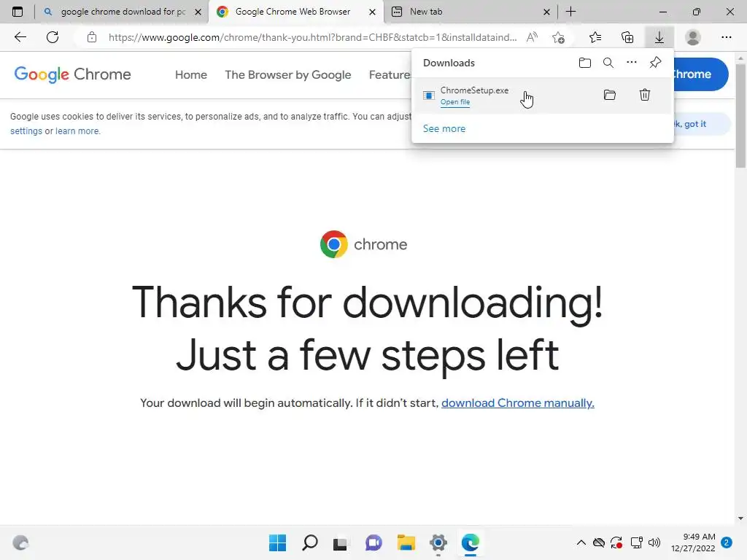Image resolution: width=747 pixels, height=560 pixels.
Task: Open a new tab with plus button
Action: point(570,12)
